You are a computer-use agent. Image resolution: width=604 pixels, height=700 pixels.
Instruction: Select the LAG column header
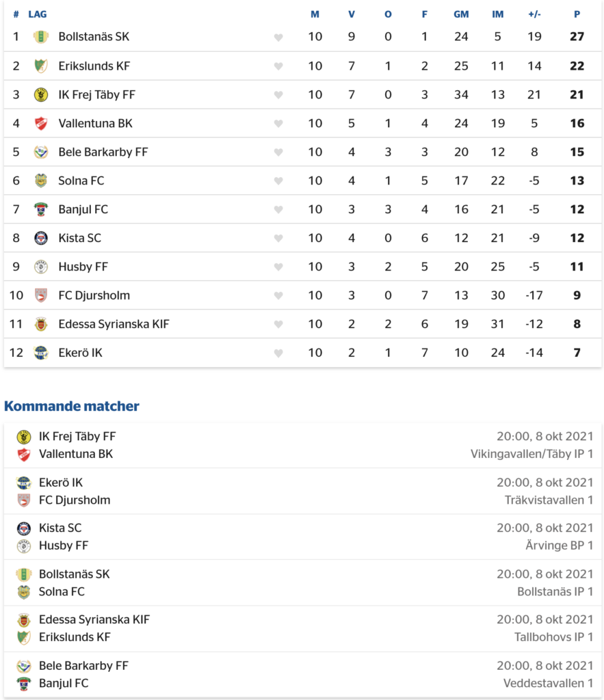click(x=37, y=14)
